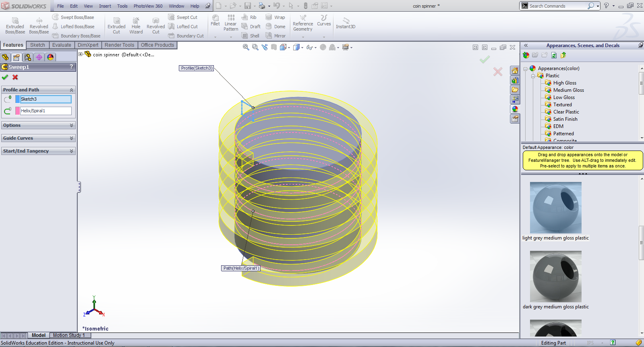Choose the Swept Boss/Base tool
This screenshot has height=347, width=644.
pyautogui.click(x=73, y=17)
